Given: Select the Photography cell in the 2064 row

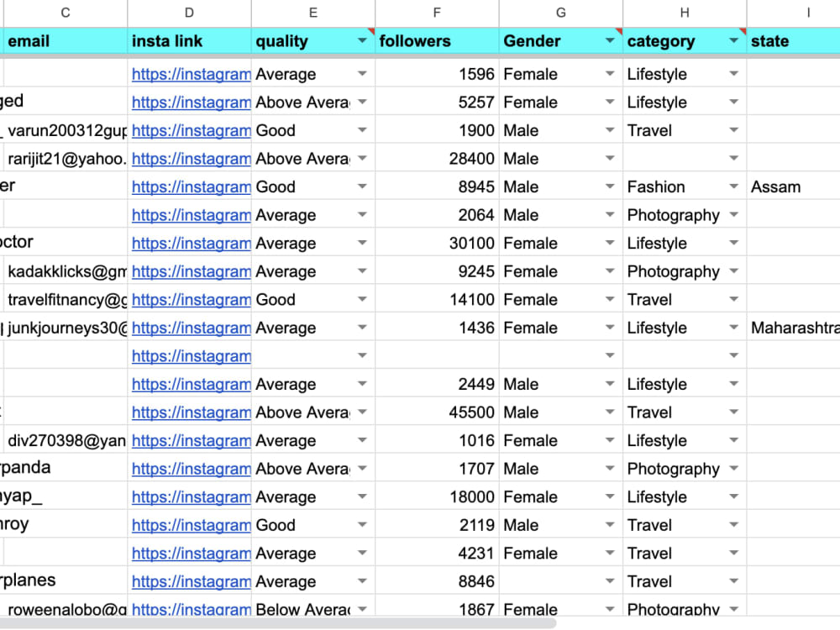Looking at the screenshot, I should click(x=685, y=215).
